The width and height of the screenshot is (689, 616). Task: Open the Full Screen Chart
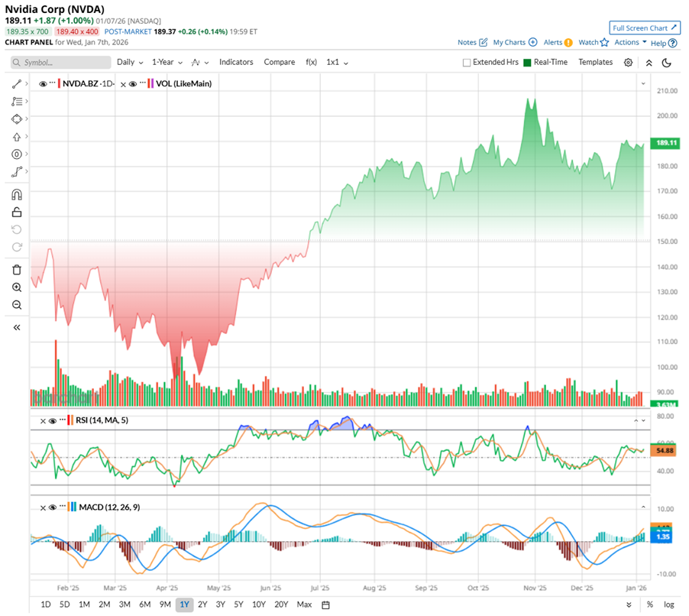tap(645, 28)
